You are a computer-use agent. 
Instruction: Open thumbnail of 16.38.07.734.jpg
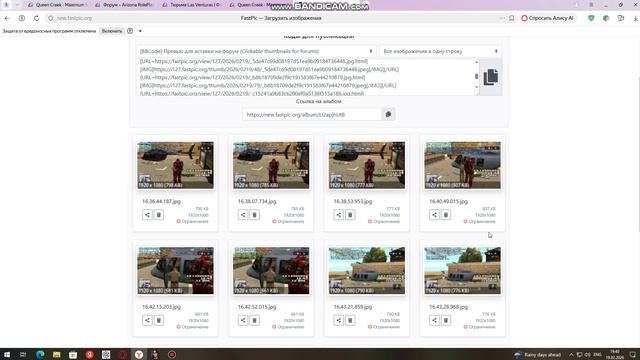[271, 165]
